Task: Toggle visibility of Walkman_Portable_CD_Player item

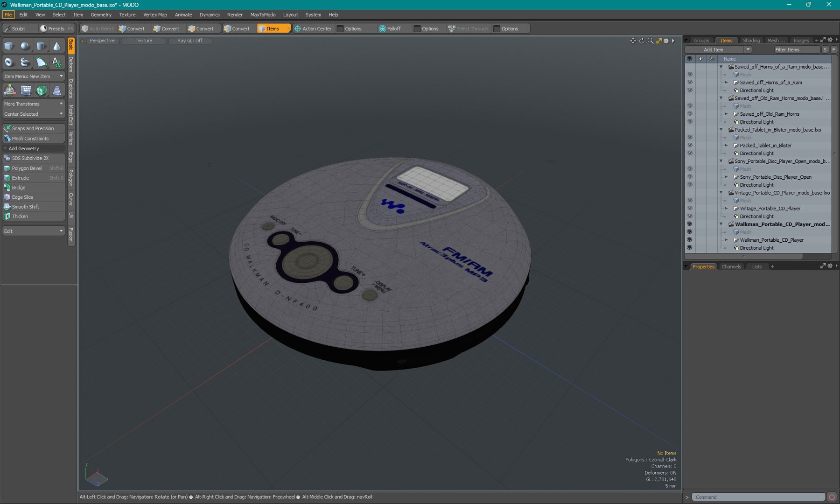Action: click(x=690, y=240)
